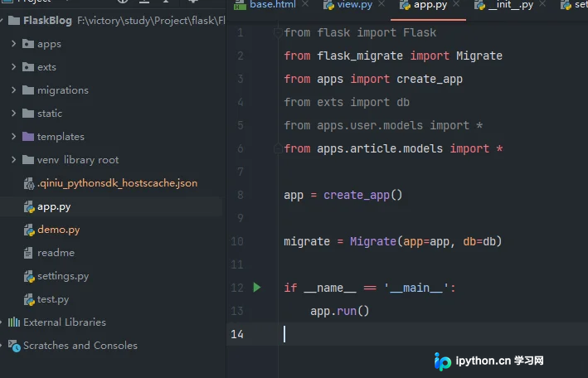Image resolution: width=588 pixels, height=378 pixels.
Task: Click the '__main__' string on line 12
Action: coord(416,288)
